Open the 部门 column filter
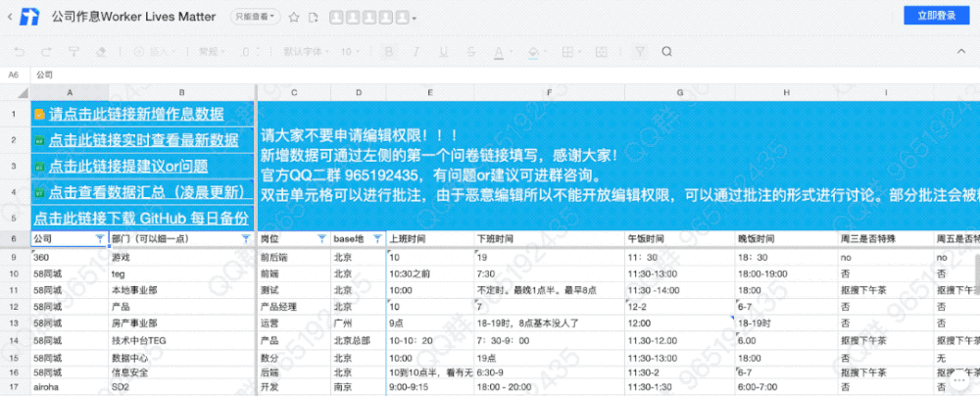The height and width of the screenshot is (396, 980). click(246, 239)
